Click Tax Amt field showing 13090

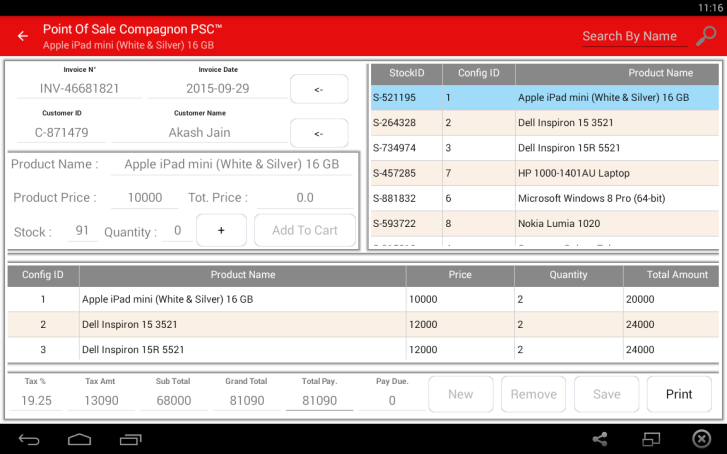coord(101,400)
